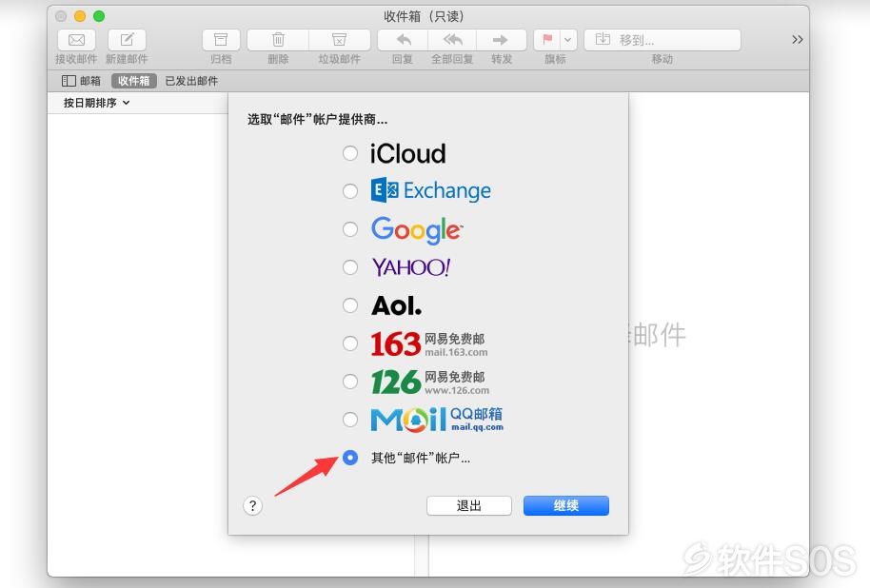870x588 pixels.
Task: Toggle the Mailboxes sidebar button
Action: pos(81,81)
